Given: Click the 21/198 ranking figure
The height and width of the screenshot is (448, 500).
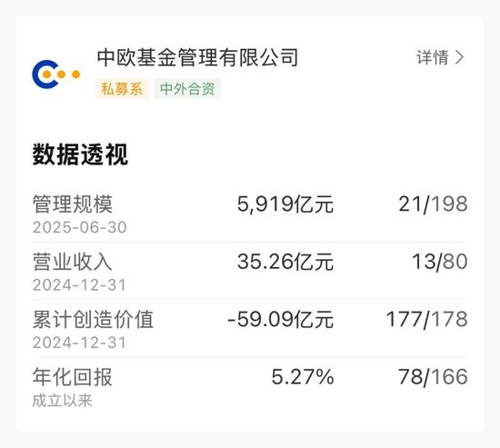Looking at the screenshot, I should tap(433, 204).
